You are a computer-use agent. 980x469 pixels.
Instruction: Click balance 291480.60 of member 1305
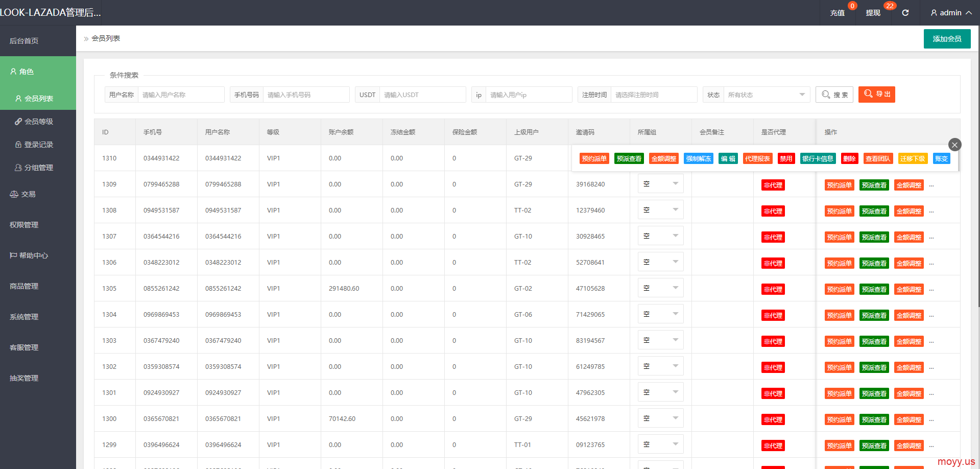[x=344, y=289]
